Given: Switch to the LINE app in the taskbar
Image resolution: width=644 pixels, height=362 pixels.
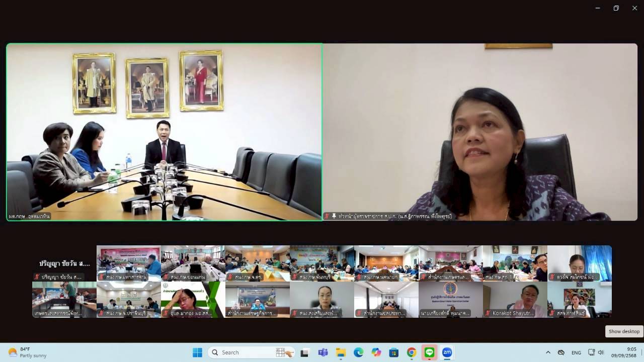Looking at the screenshot, I should (x=429, y=352).
